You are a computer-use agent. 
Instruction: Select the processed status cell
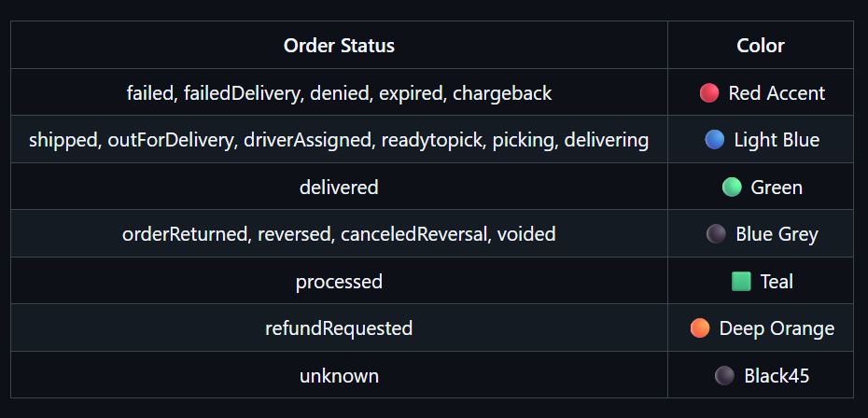[339, 281]
